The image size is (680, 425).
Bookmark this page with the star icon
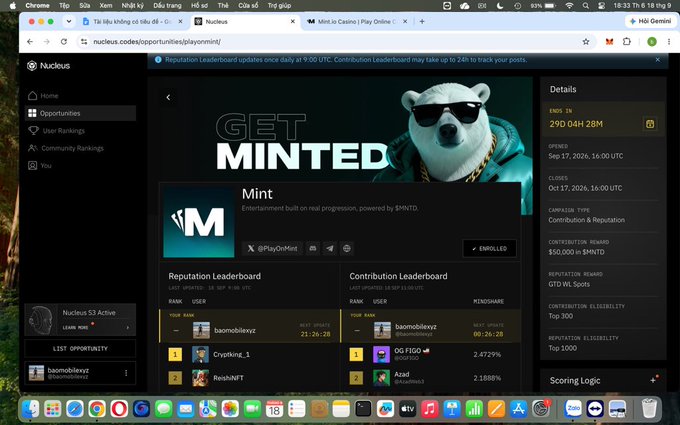[x=586, y=42]
